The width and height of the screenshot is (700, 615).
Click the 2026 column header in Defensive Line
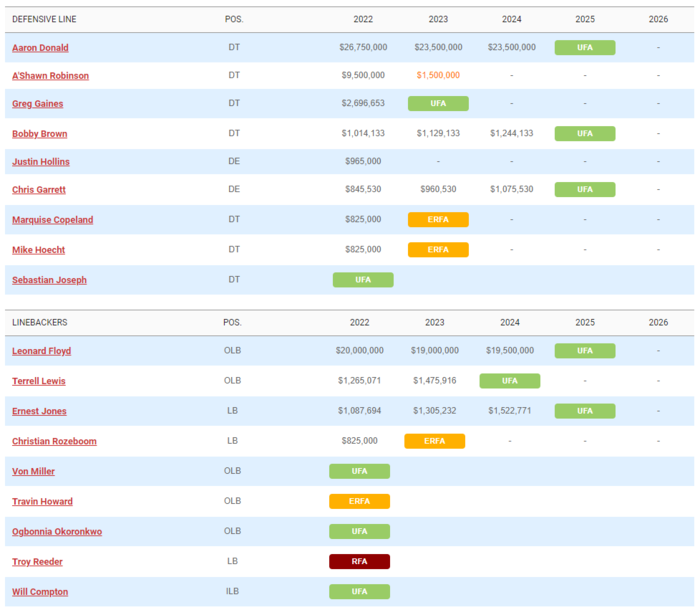[658, 19]
